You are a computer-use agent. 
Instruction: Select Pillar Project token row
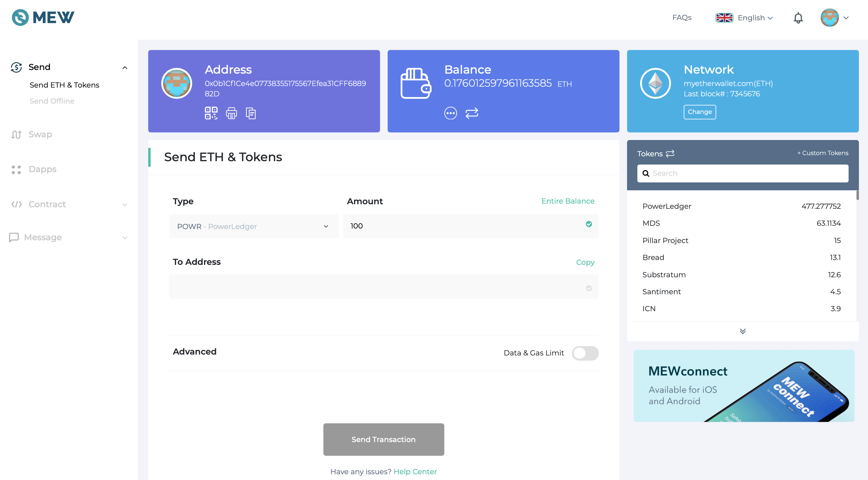(x=741, y=241)
